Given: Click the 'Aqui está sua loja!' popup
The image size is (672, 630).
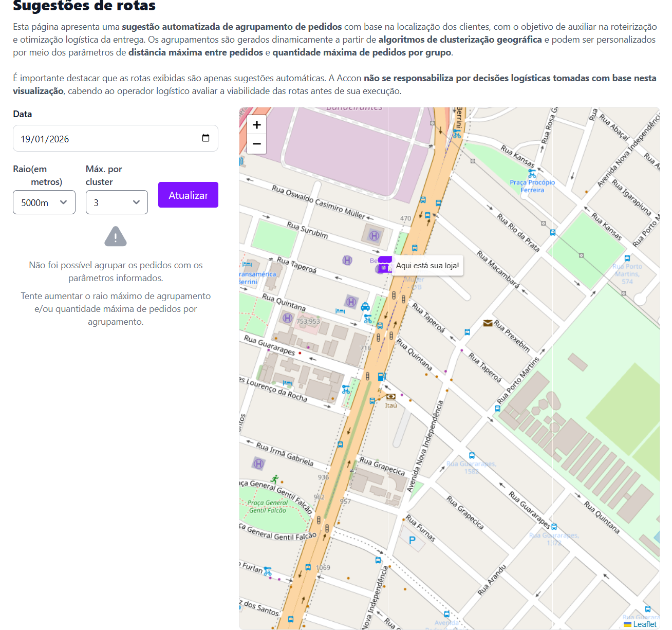Looking at the screenshot, I should click(427, 266).
